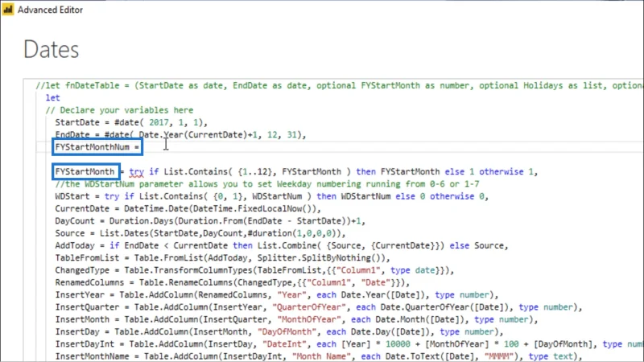Click the commented fnDateTable first line

[339, 85]
